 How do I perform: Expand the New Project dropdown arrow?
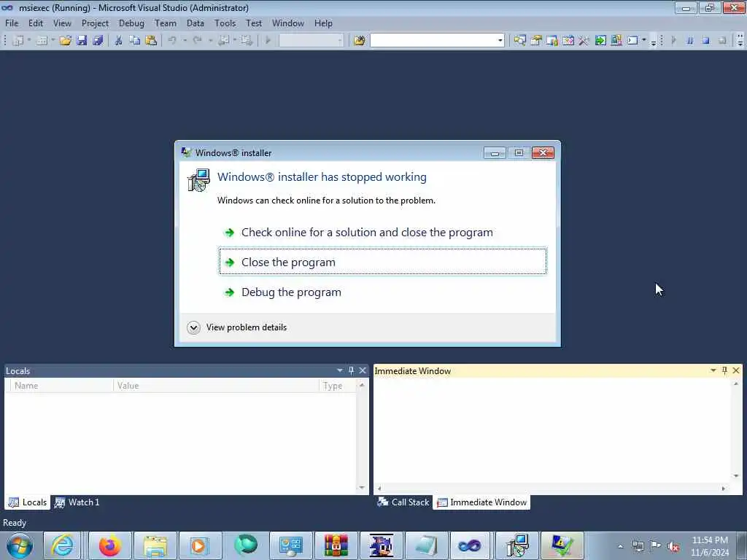(x=29, y=41)
